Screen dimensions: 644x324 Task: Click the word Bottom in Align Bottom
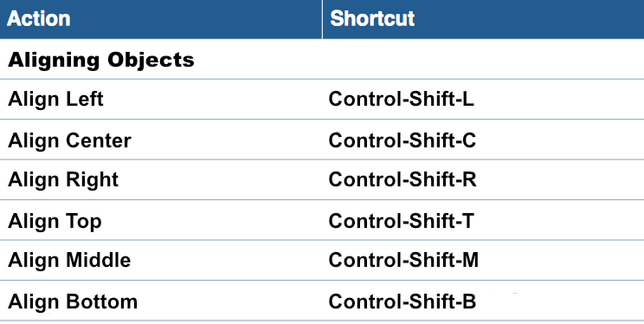(101, 302)
